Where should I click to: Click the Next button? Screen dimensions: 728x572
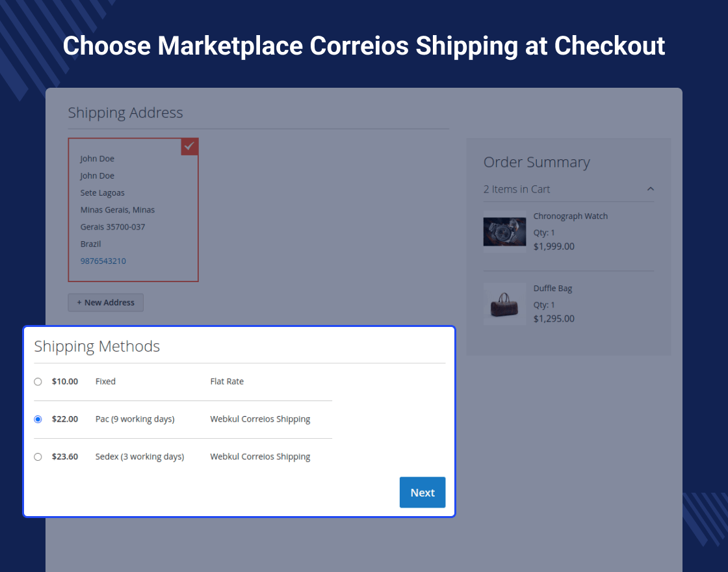point(422,492)
